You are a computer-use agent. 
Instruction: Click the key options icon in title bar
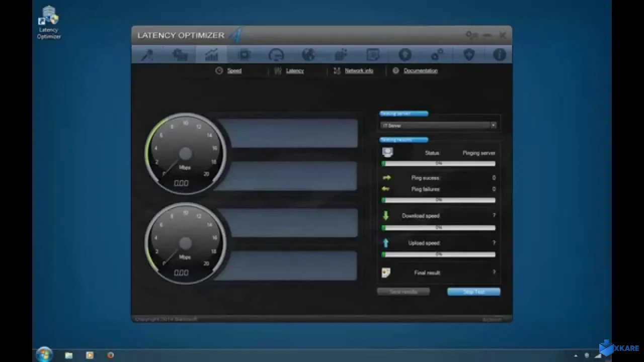pos(471,35)
